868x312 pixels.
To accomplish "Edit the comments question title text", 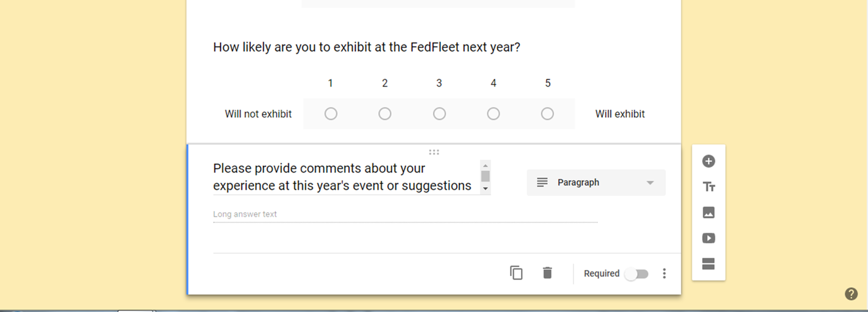I will coord(343,177).
